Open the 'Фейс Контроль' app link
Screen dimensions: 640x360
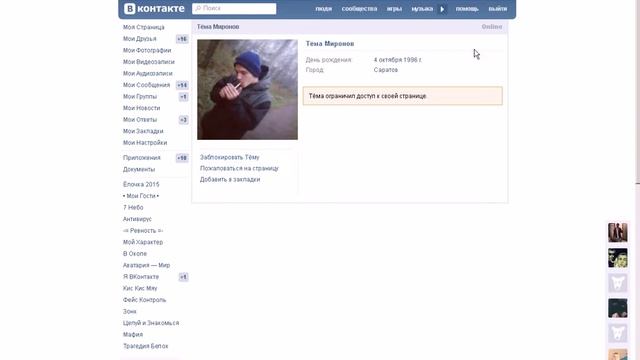(144, 300)
